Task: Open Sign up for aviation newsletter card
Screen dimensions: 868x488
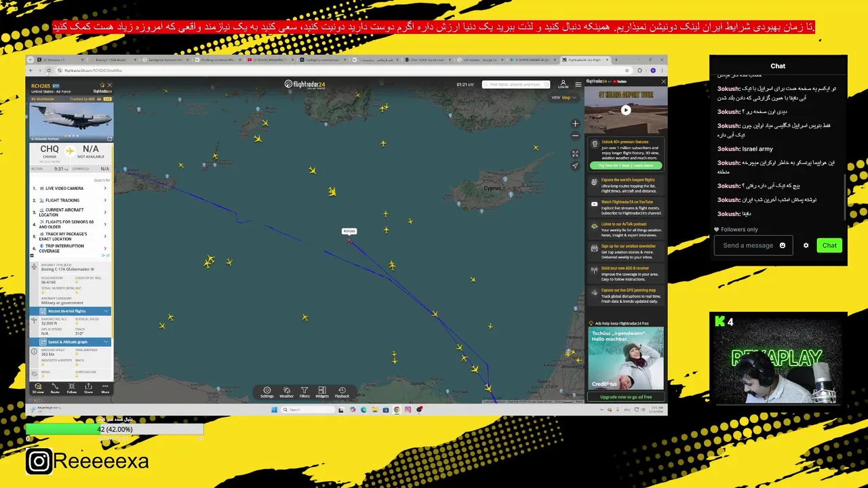Action: 626,251
